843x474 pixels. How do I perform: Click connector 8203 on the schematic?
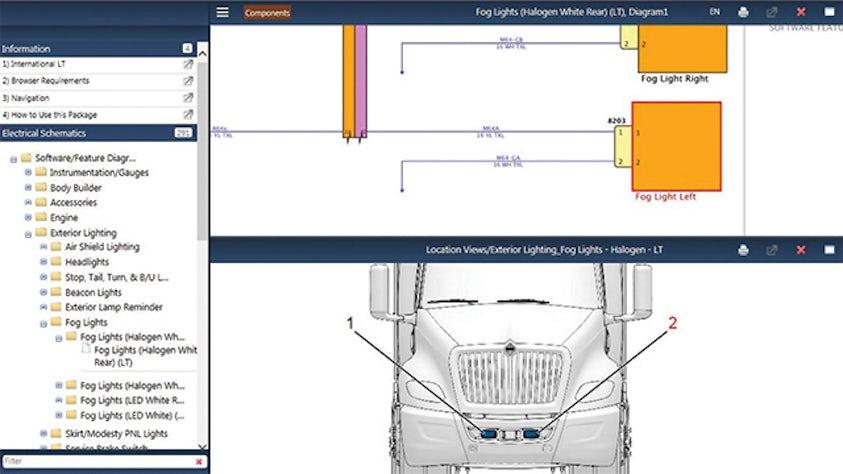pos(623,147)
